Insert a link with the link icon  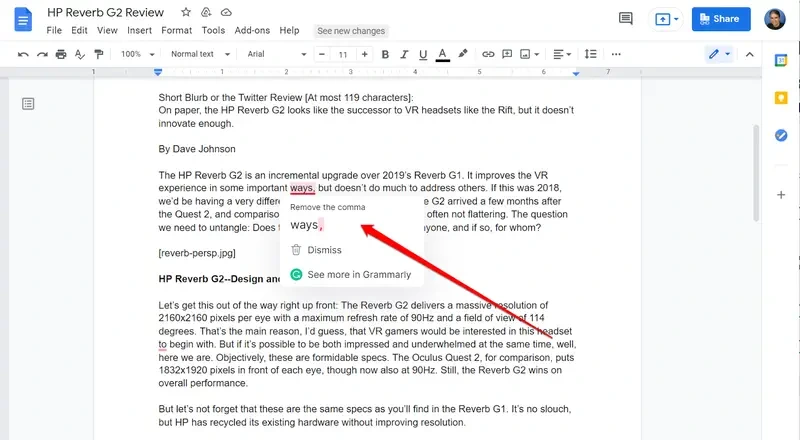pos(488,54)
